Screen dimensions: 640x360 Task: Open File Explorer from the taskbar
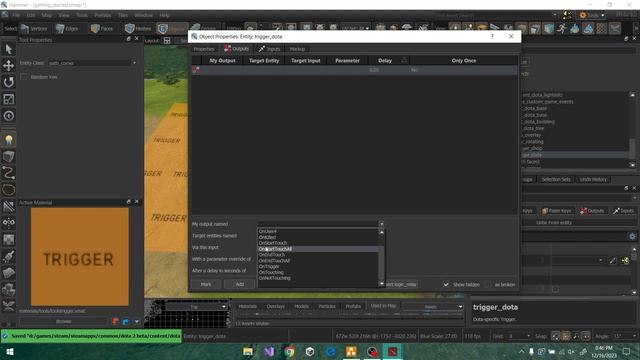pos(248,351)
